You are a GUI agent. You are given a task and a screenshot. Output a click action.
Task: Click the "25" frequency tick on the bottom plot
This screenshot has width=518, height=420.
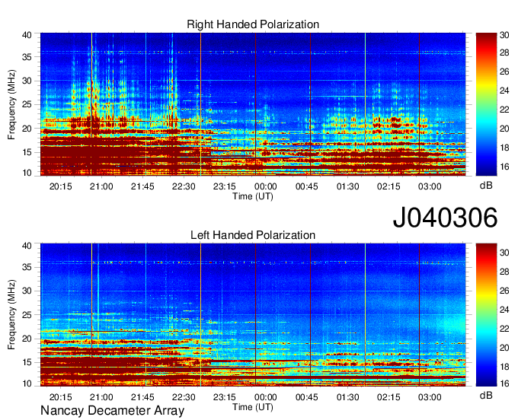tap(27, 315)
